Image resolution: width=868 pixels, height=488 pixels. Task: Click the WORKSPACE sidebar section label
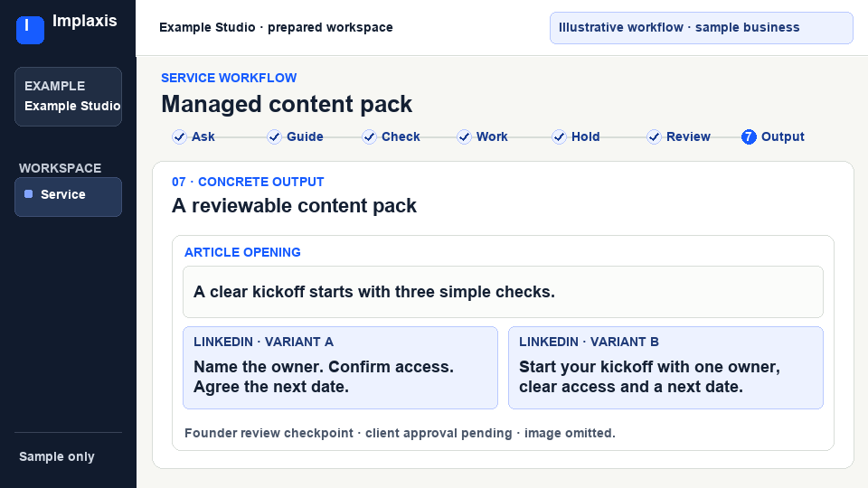tap(61, 168)
